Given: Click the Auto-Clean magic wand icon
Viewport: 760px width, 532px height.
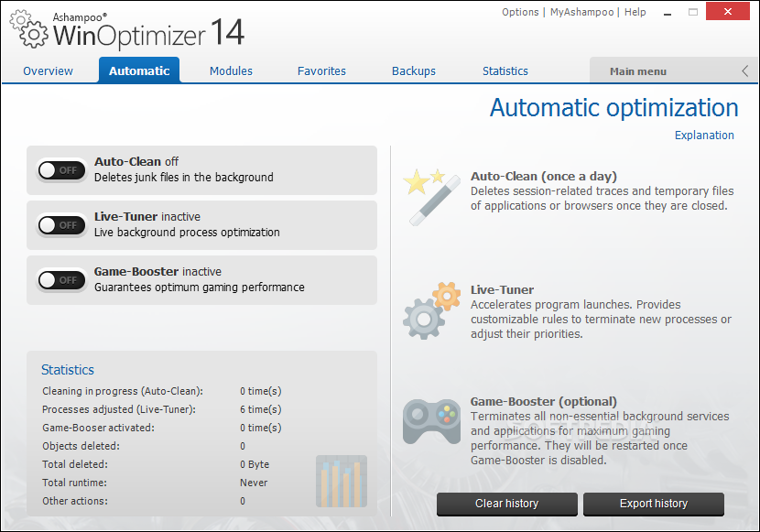Looking at the screenshot, I should (x=431, y=197).
